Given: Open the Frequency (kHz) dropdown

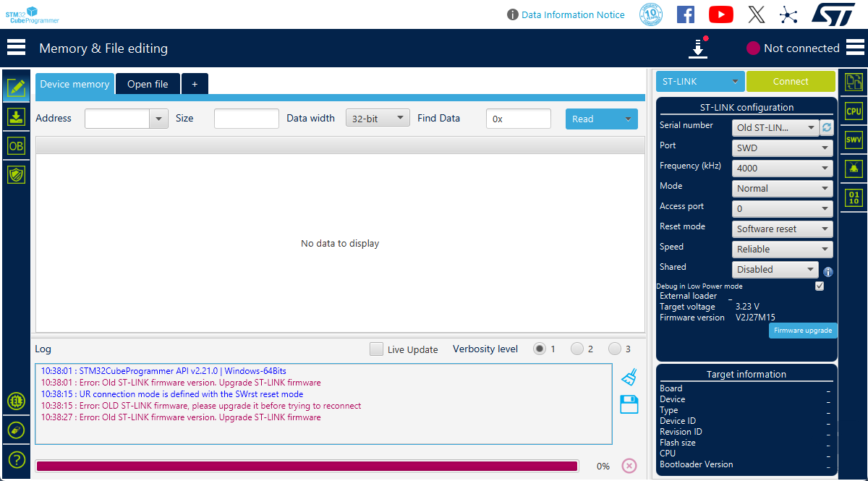Looking at the screenshot, I should pos(782,168).
